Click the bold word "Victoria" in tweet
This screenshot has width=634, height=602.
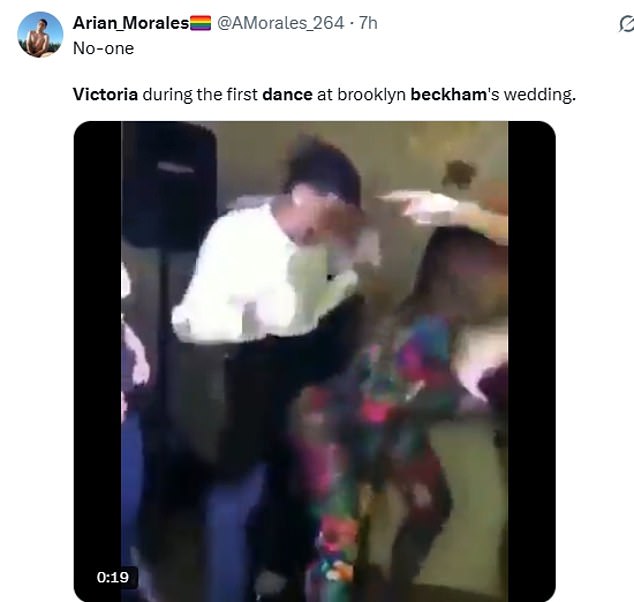coord(105,96)
